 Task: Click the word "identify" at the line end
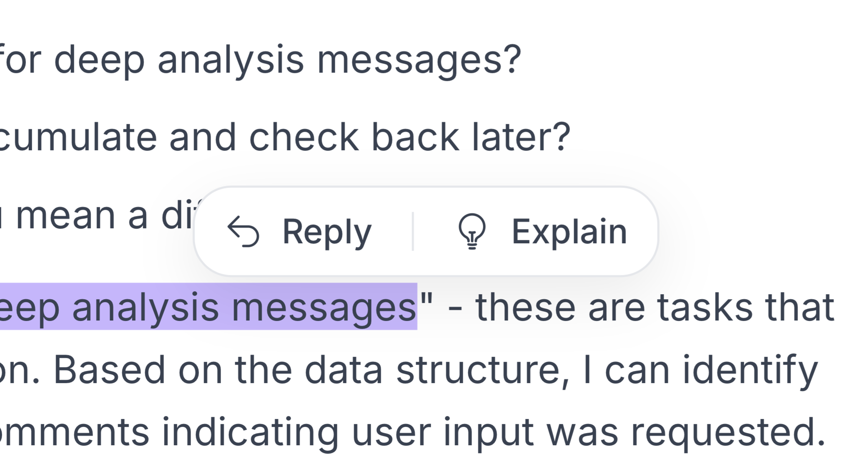point(749,370)
